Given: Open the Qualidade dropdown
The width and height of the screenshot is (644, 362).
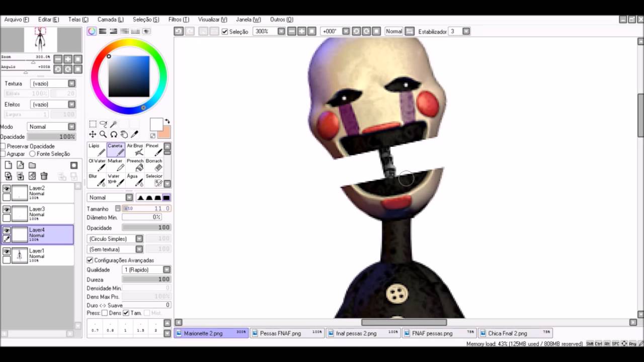Looking at the screenshot, I should [x=147, y=270].
